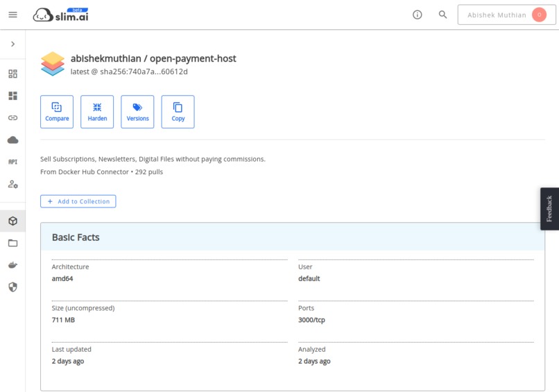Open the dashboard grid sidebar icon
Image resolution: width=559 pixels, height=392 pixels.
pyautogui.click(x=13, y=74)
